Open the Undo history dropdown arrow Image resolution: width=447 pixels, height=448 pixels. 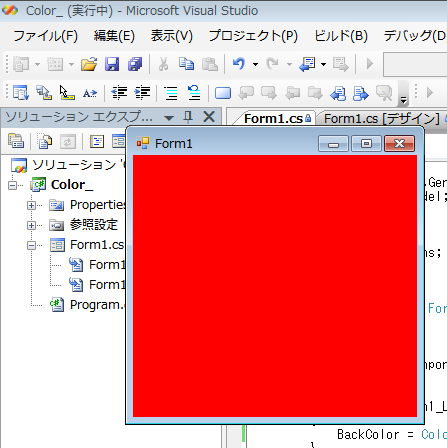tap(255, 64)
